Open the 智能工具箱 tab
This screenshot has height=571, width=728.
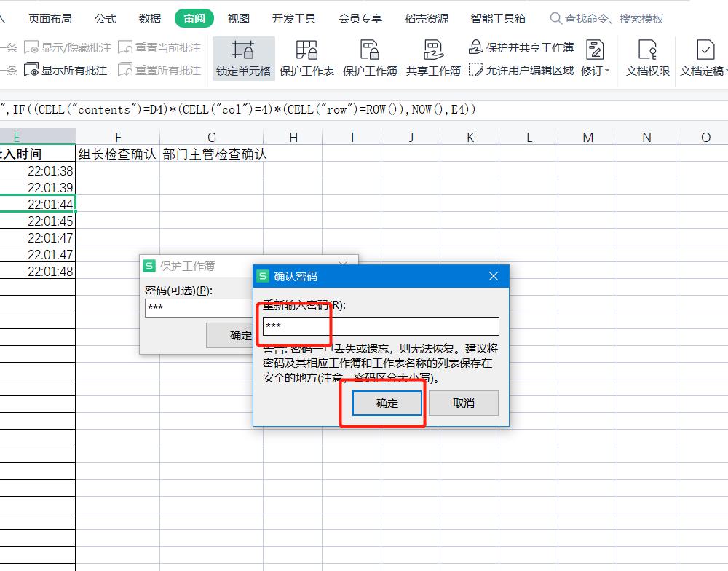tap(496, 17)
